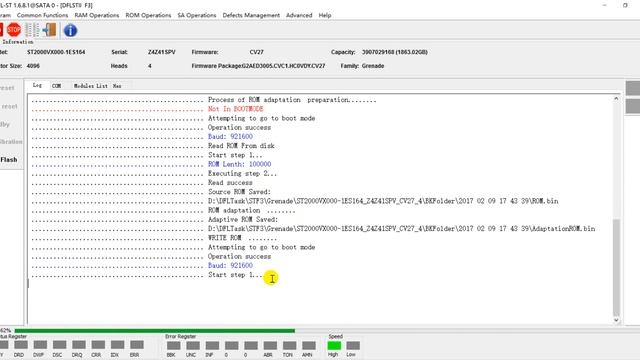Open the SA Operations menu
This screenshot has width=640, height=360.
coord(197,15)
